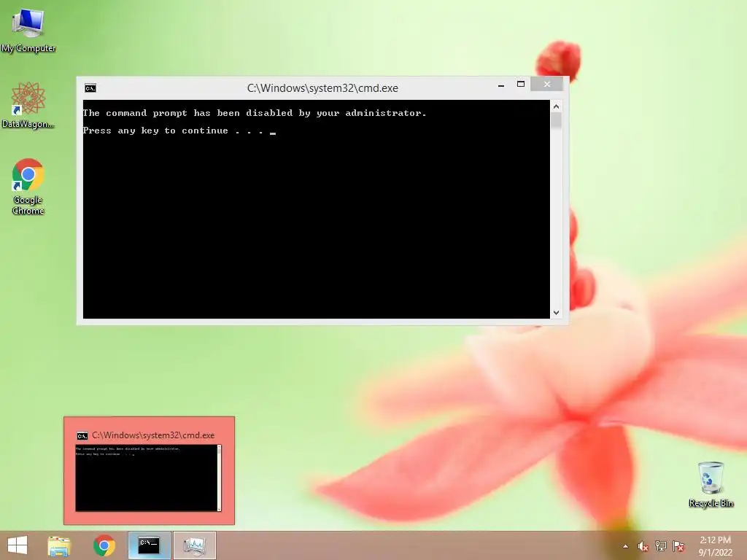This screenshot has height=560, width=747.
Task: Open Action Center flag icon
Action: [x=678, y=545]
